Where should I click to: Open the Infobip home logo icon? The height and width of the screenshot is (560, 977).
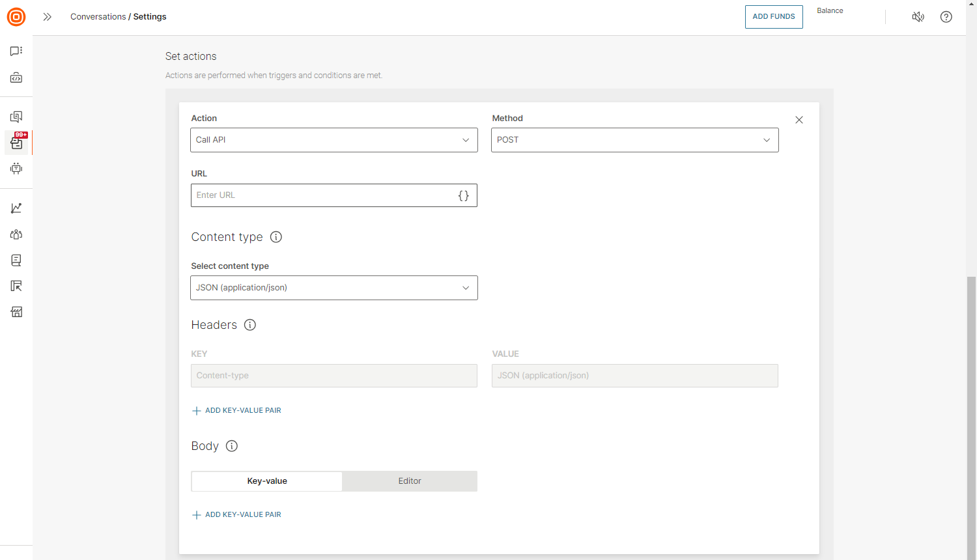(16, 17)
